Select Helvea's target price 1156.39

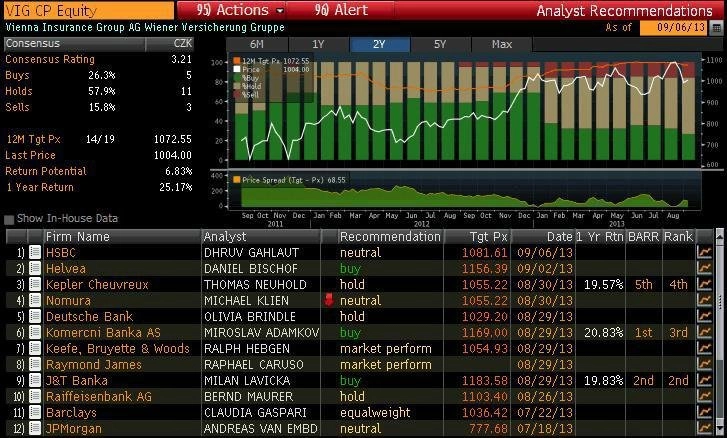pyautogui.click(x=485, y=269)
